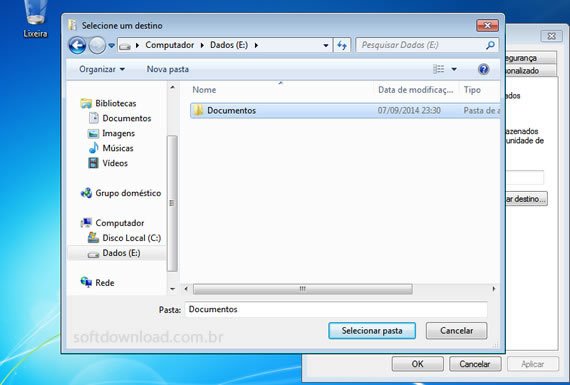The width and height of the screenshot is (570, 385).
Task: Open the Organizar menu
Action: pos(102,69)
